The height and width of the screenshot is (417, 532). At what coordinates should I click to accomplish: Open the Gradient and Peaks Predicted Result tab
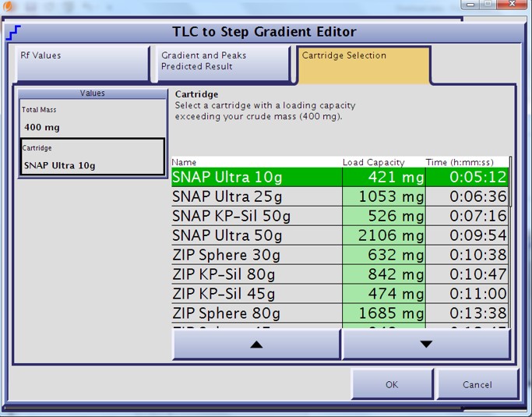tap(222, 63)
